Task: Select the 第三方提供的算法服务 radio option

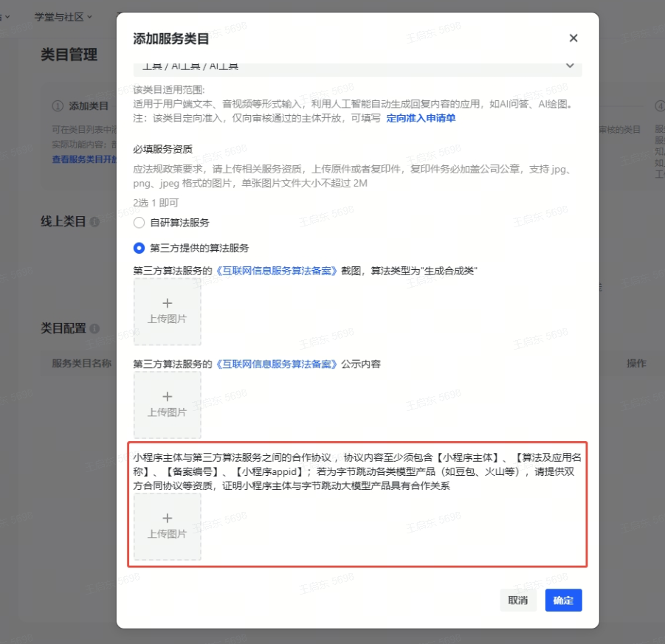Action: (139, 249)
